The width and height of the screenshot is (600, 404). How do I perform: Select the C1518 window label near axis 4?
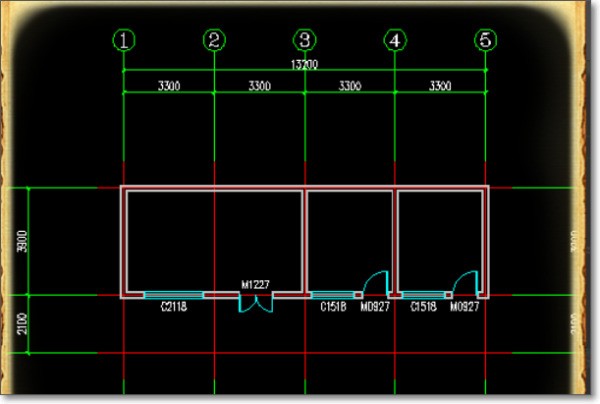coord(423,307)
